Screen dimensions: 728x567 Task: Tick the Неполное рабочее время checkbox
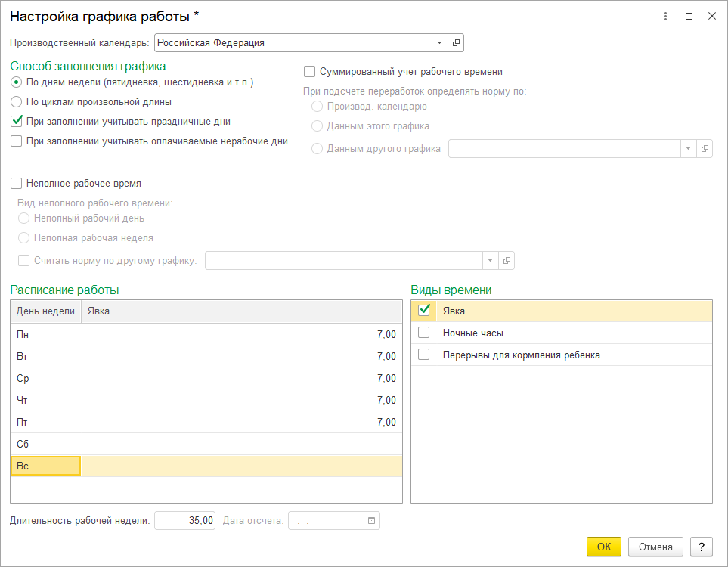tap(17, 183)
